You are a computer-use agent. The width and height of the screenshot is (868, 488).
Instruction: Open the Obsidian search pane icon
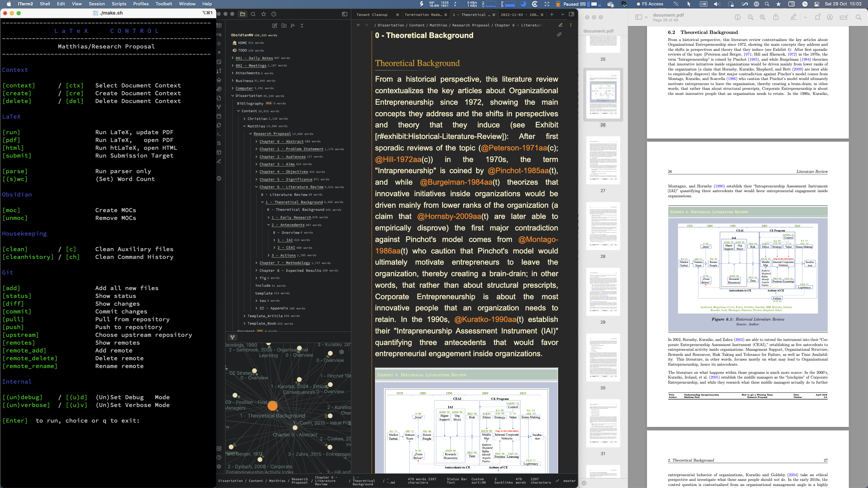253,14
